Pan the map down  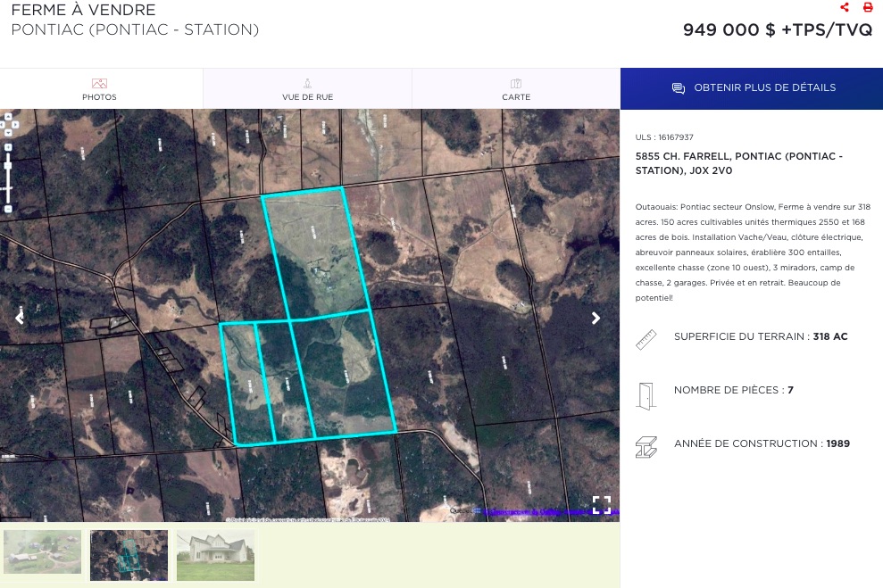[x=8, y=133]
